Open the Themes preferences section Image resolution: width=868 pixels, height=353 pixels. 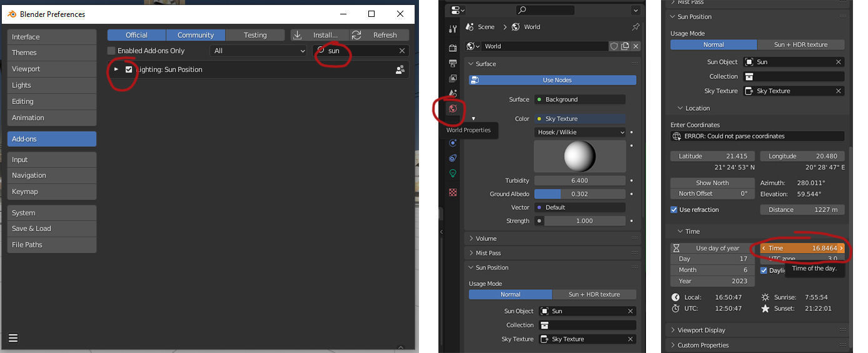click(52, 53)
